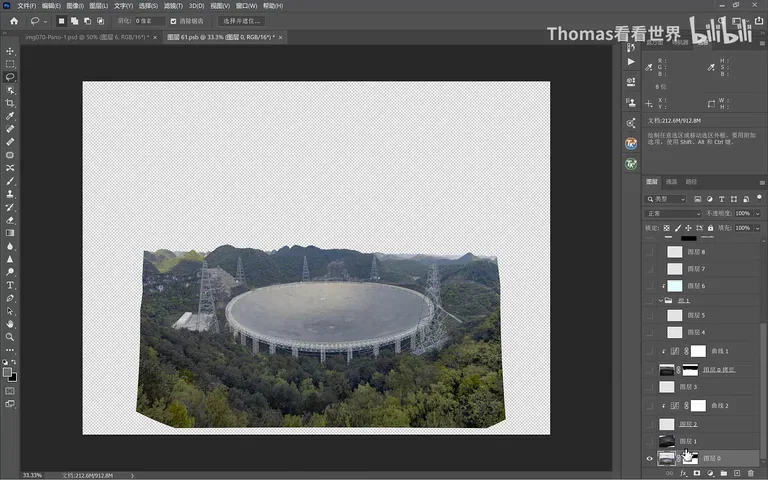Select the Move tool
Viewport: 768px width, 480px height.
tap(10, 51)
